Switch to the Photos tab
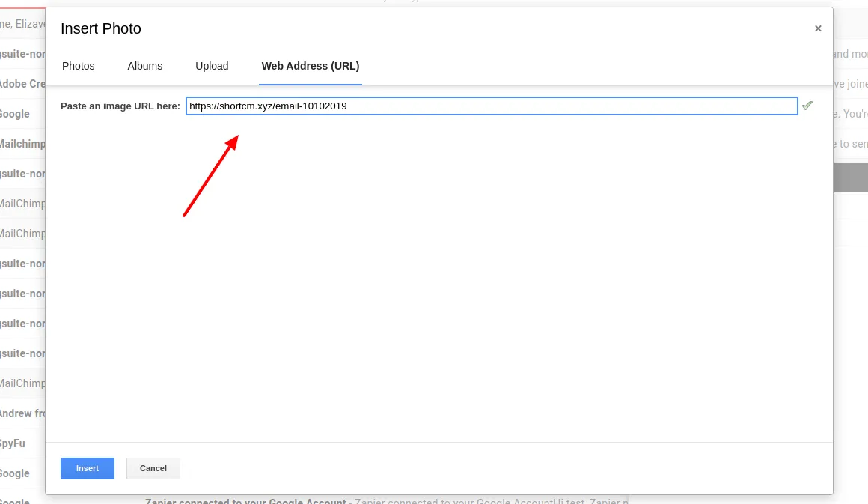This screenshot has width=868, height=504. click(78, 66)
